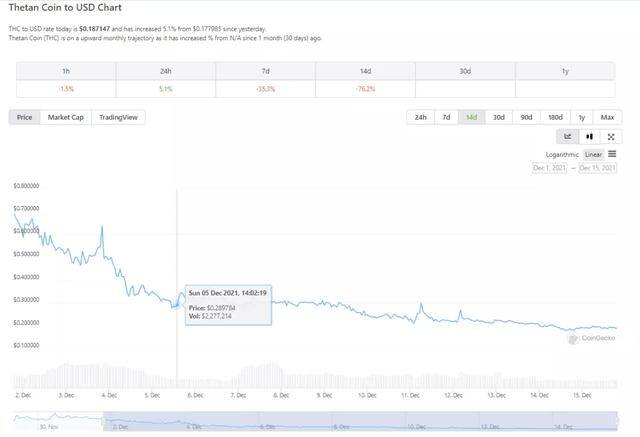Click the $0.100000 y-axis label
Image resolution: width=640 pixels, height=437 pixels.
27,345
